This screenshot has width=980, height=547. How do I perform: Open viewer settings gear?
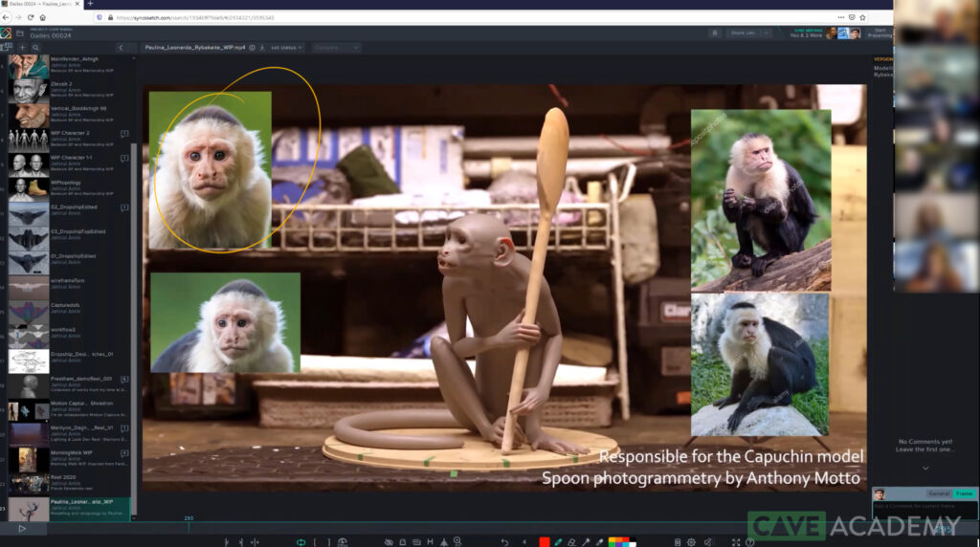pos(691,542)
